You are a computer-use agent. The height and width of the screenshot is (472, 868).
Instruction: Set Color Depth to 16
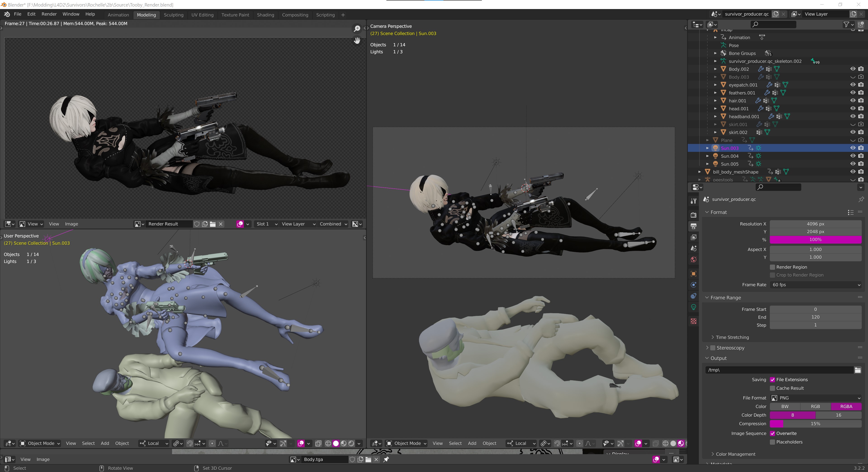[838, 415]
